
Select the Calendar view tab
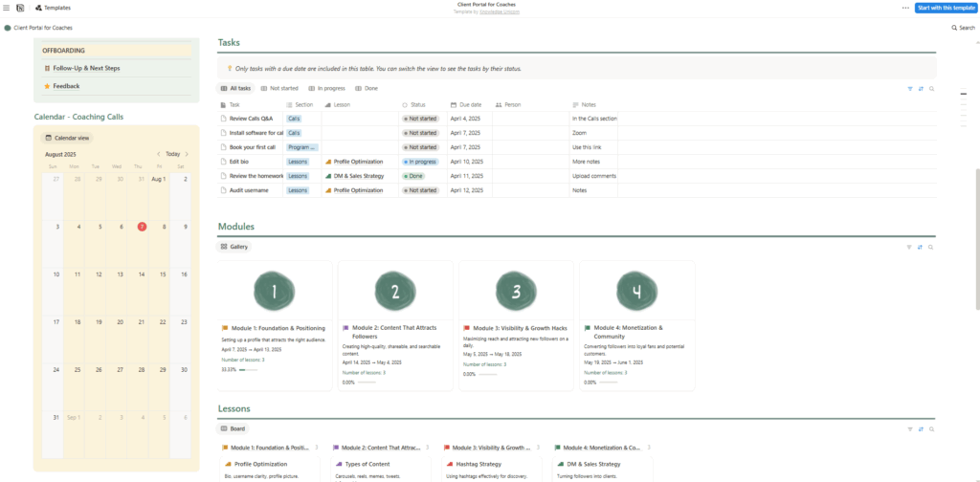click(66, 138)
